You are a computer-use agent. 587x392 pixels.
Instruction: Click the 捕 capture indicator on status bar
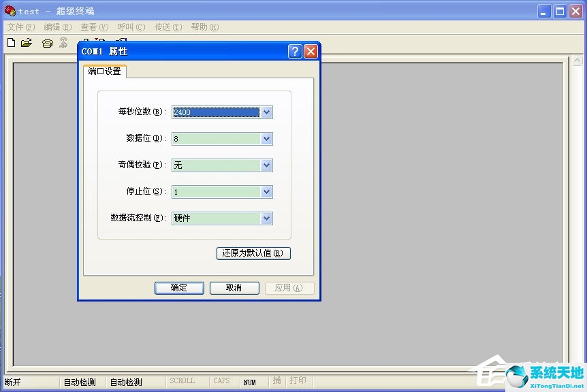pos(277,380)
